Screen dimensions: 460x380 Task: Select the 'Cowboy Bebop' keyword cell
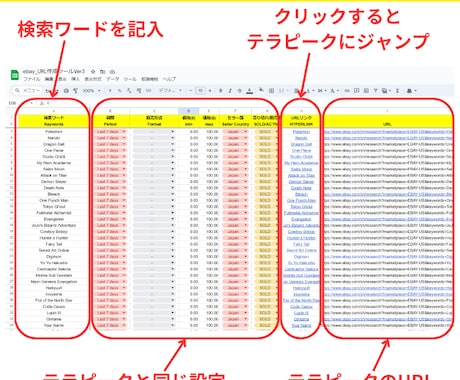coord(54,232)
